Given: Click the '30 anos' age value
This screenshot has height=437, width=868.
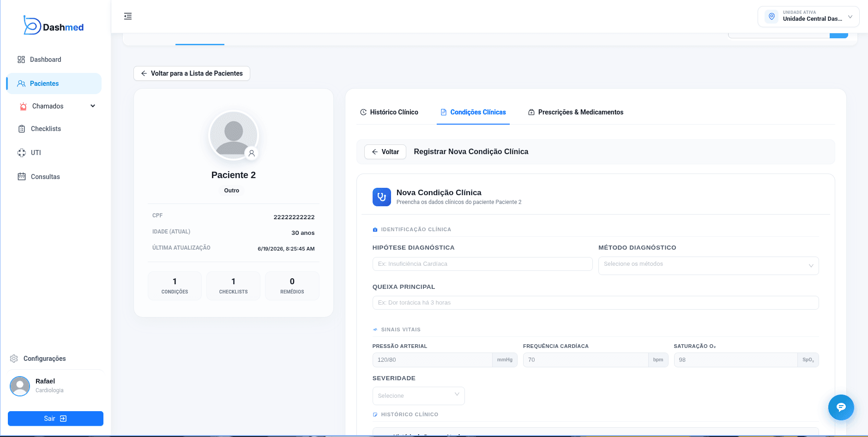Looking at the screenshot, I should [303, 233].
